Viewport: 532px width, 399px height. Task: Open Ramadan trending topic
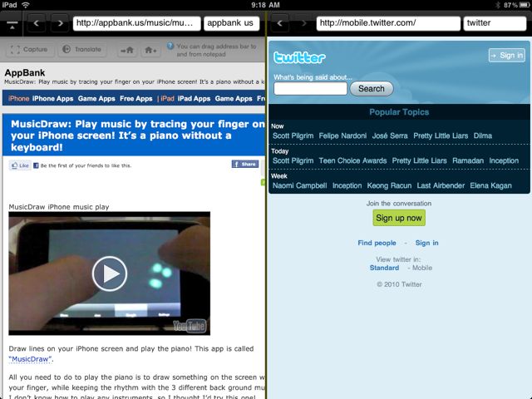tap(468, 160)
